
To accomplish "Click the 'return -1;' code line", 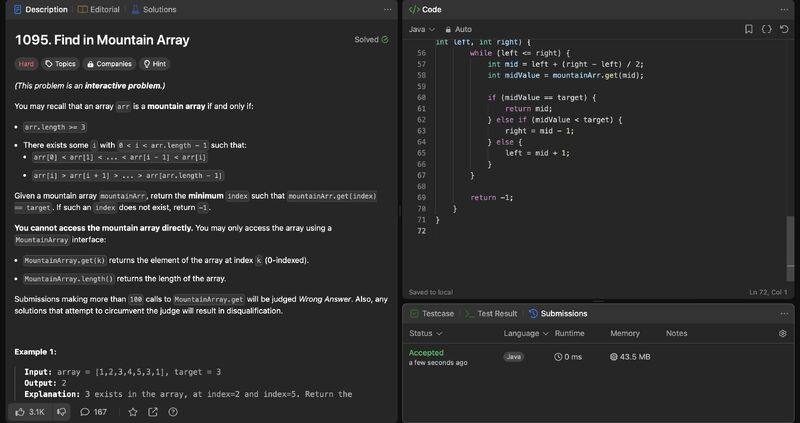I will pos(491,197).
